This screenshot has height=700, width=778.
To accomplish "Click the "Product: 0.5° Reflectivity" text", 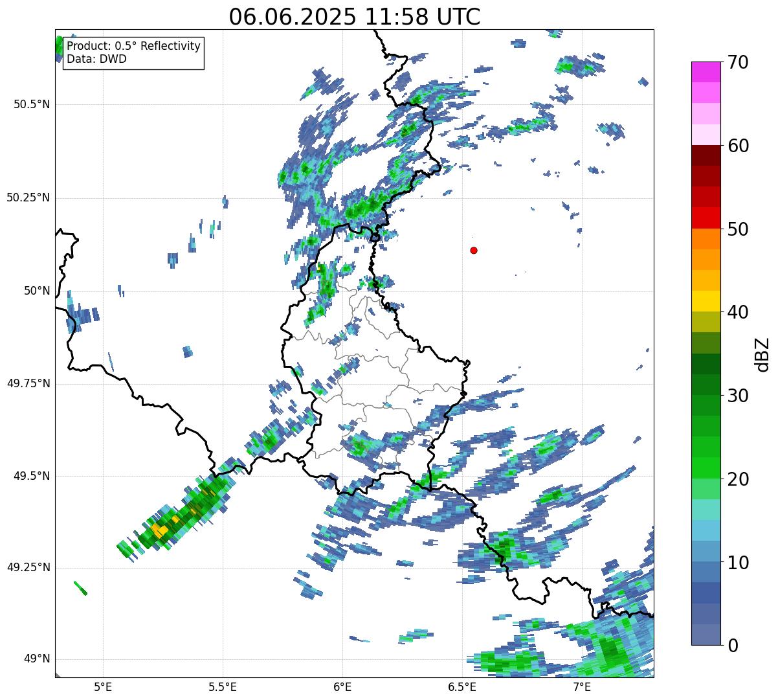I will pos(134,47).
